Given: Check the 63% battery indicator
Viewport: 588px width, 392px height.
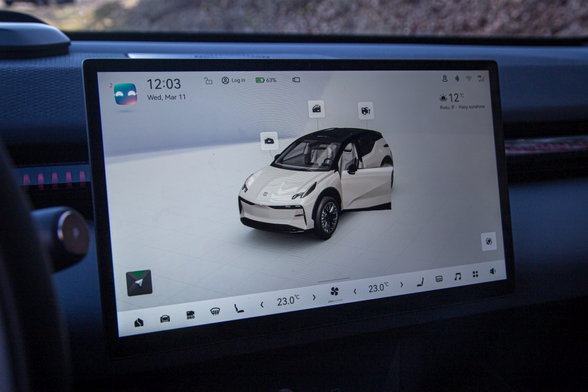Looking at the screenshot, I should pos(266,80).
